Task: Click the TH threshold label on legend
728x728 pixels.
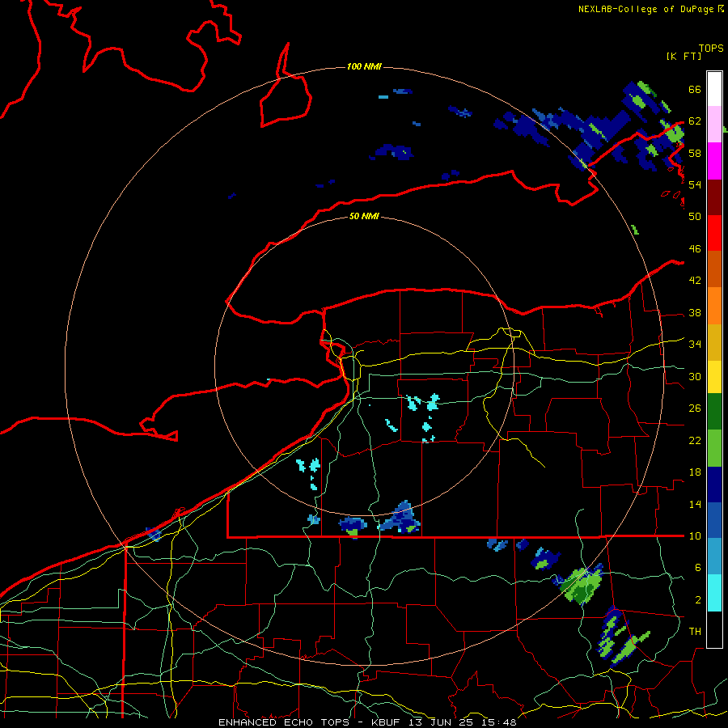Action: click(695, 632)
